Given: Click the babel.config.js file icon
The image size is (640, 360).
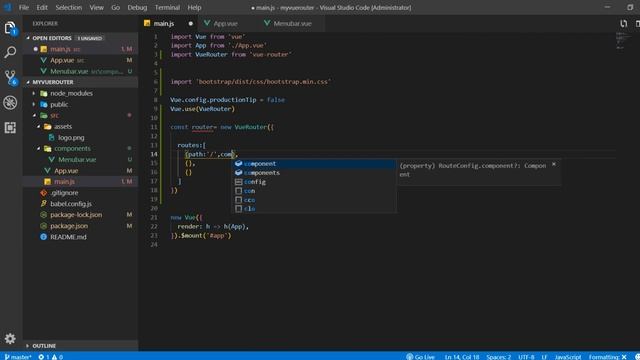Looking at the screenshot, I should coord(44,204).
